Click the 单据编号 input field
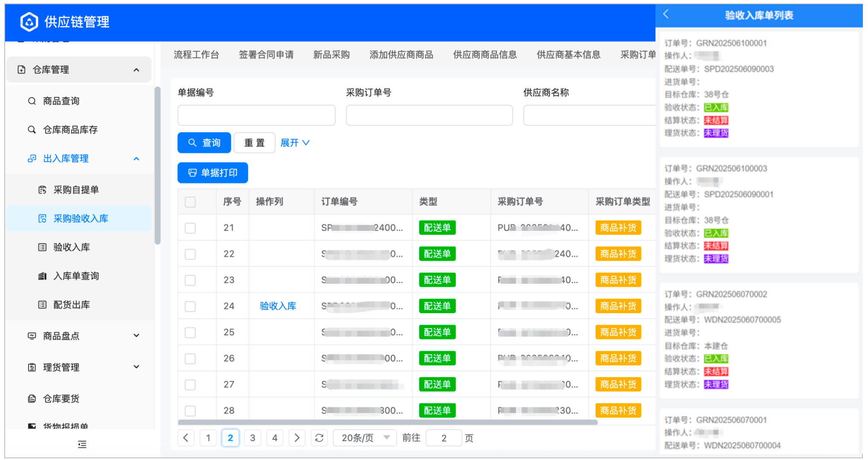Screen dimensions: 868x460 point(256,115)
